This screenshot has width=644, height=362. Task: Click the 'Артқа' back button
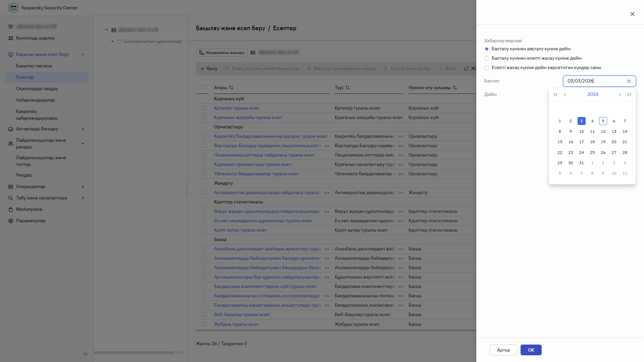pos(503,350)
